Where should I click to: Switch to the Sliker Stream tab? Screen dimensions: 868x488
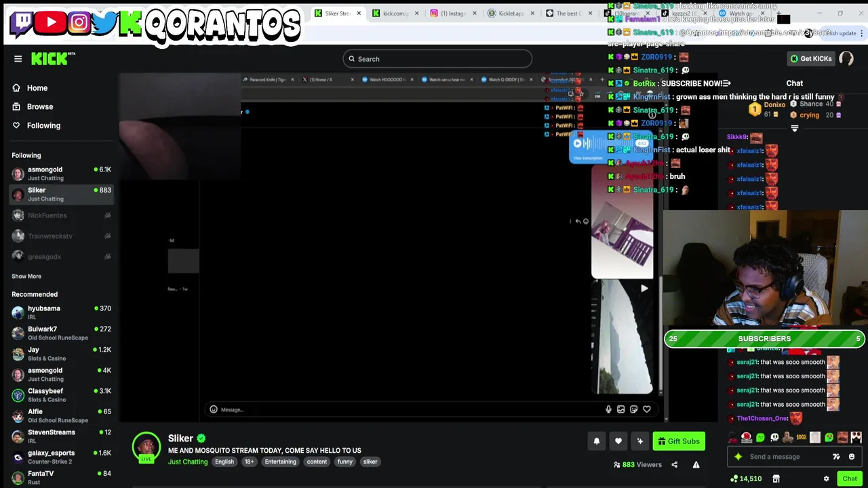338,14
